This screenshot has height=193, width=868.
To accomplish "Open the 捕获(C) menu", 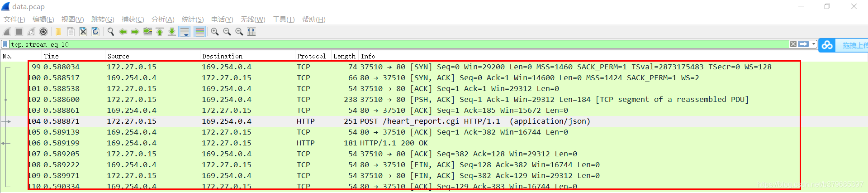I will [x=133, y=19].
